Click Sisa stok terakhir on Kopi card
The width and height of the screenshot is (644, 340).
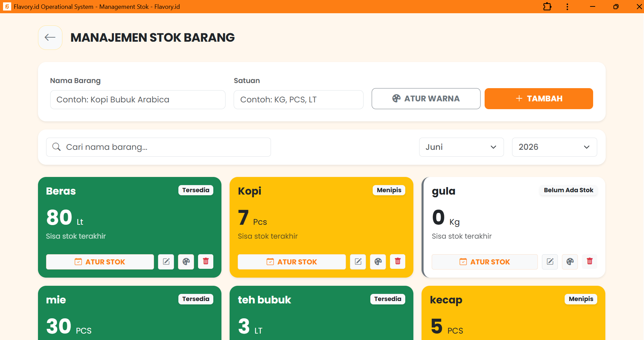tap(268, 236)
